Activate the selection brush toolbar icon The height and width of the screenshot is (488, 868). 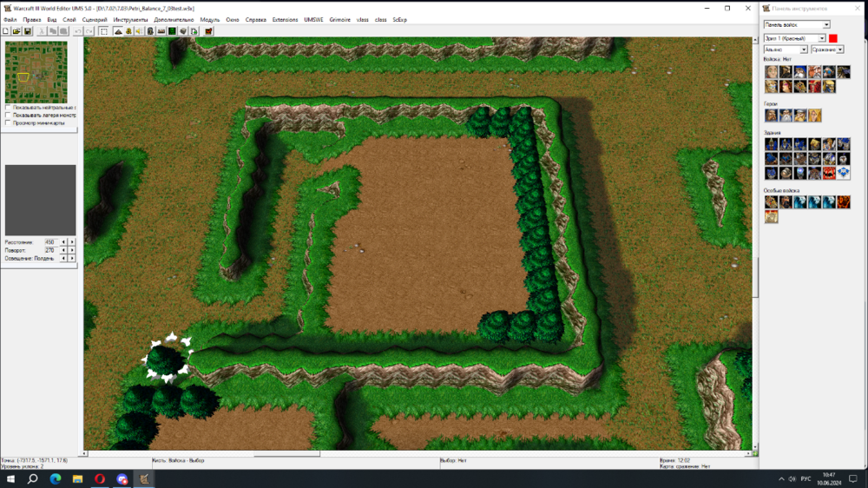coord(103,31)
